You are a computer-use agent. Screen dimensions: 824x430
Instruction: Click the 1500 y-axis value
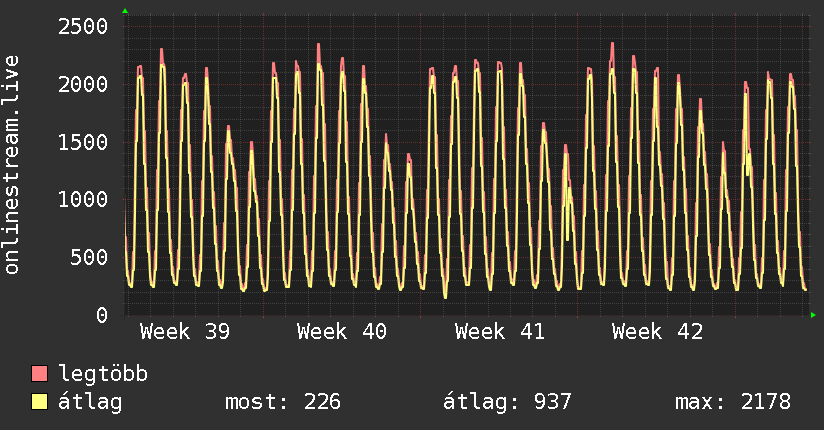click(x=83, y=142)
